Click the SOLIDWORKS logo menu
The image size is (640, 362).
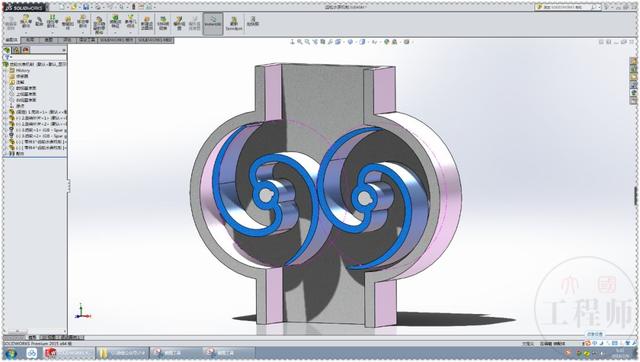pos(24,7)
